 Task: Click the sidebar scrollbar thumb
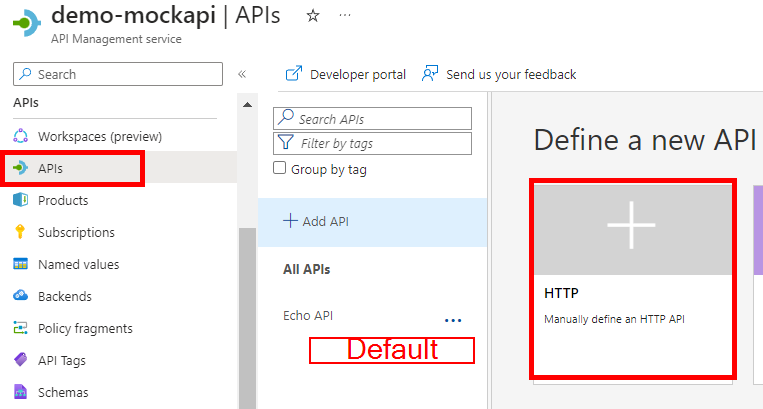[247, 318]
